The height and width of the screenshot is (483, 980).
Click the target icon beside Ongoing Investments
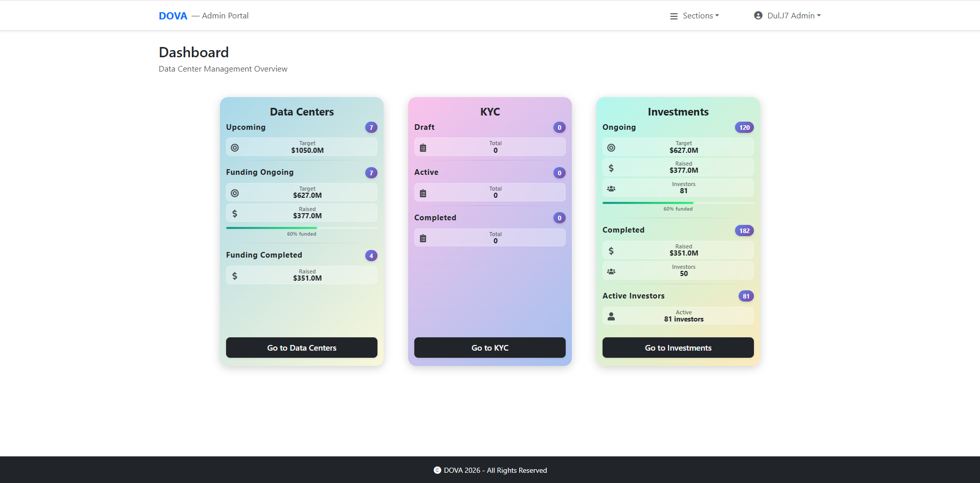tap(611, 148)
